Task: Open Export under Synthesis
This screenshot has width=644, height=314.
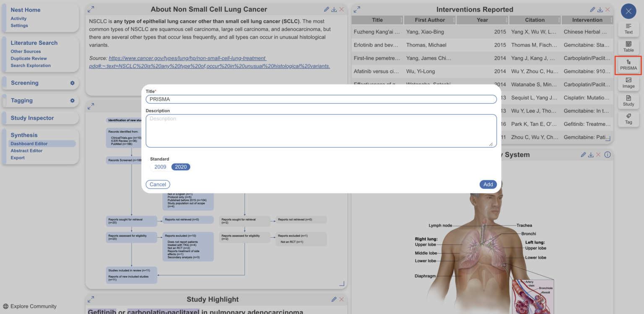Action: (18, 158)
